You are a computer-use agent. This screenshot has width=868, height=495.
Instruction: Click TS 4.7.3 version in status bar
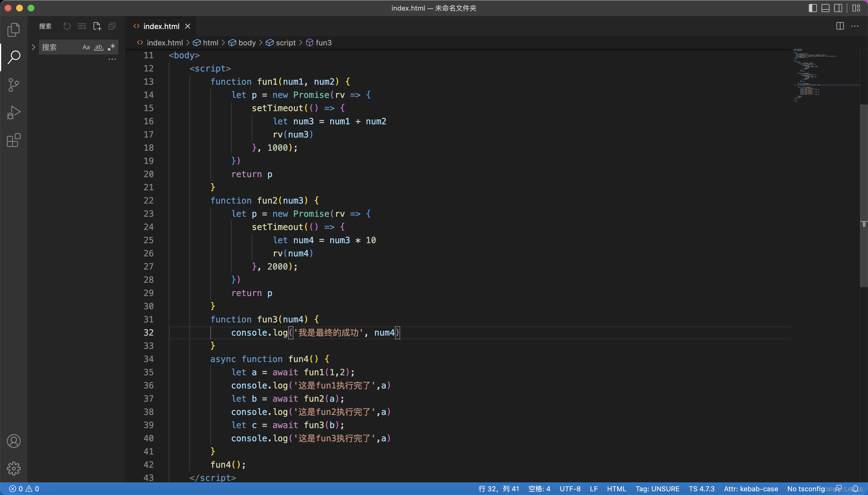click(702, 489)
